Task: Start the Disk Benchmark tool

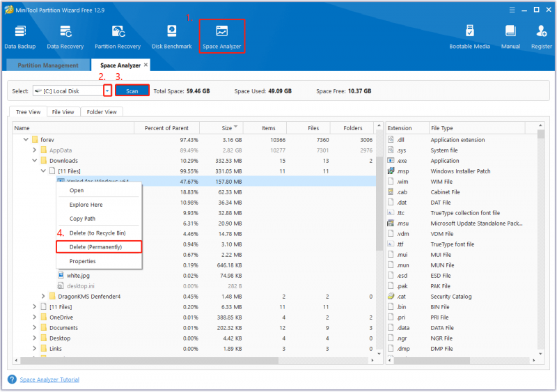Action: pos(171,37)
